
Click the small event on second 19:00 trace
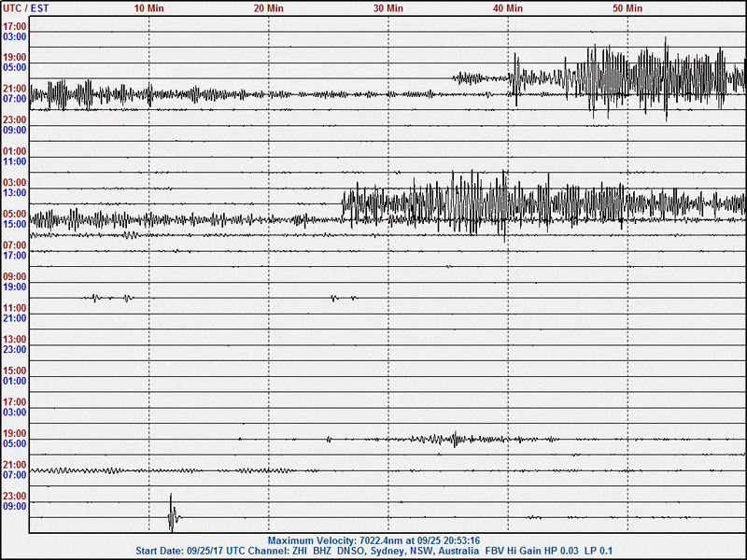[455, 439]
